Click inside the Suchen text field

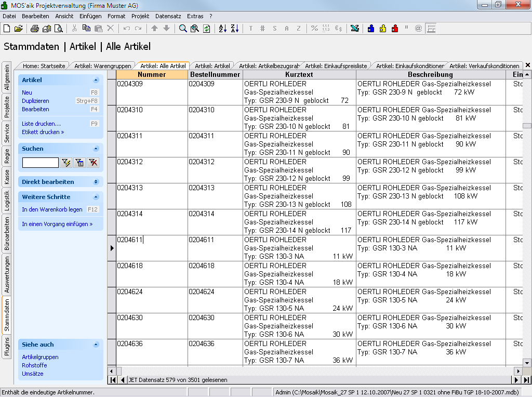(x=41, y=163)
